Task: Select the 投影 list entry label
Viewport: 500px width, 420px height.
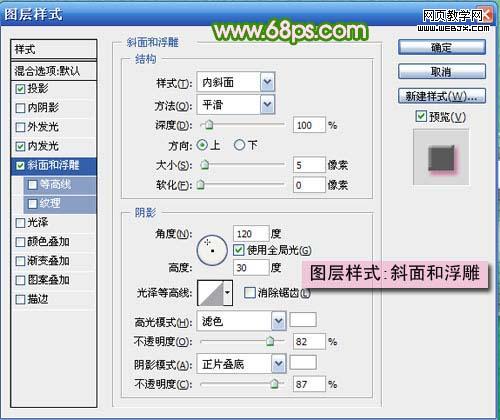Action: (38, 89)
